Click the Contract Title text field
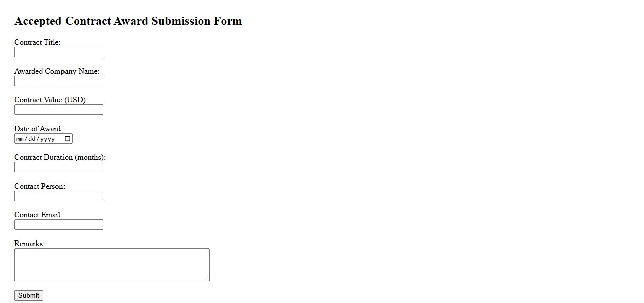 point(58,52)
